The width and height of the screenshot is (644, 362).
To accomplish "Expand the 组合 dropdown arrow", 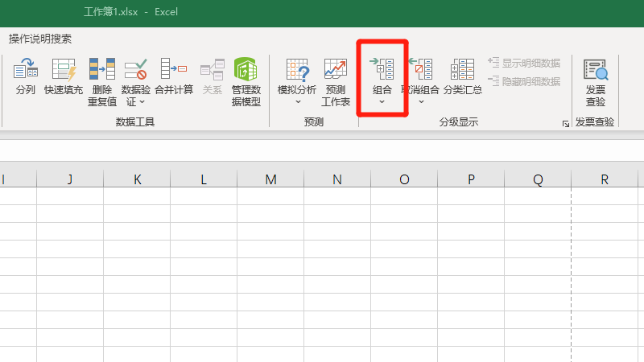I will click(382, 102).
